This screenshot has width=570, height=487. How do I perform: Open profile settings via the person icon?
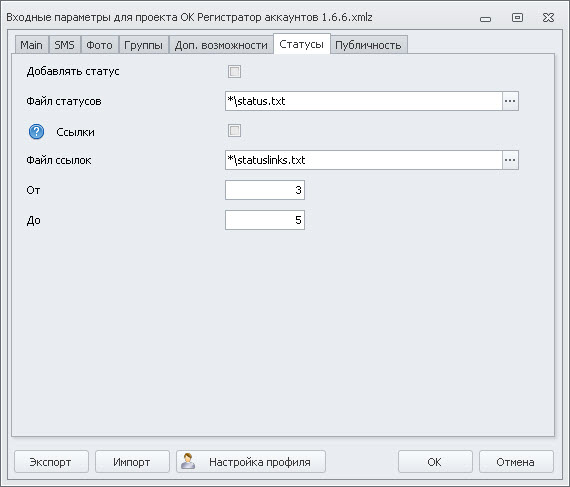188,462
